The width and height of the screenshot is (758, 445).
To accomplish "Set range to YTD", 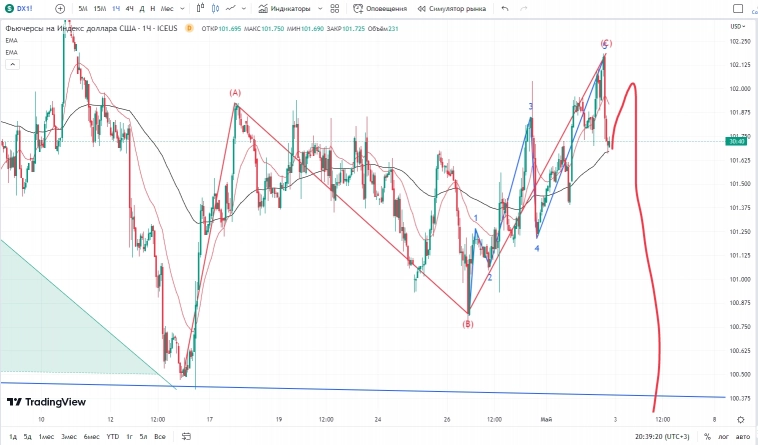I will coord(113,437).
